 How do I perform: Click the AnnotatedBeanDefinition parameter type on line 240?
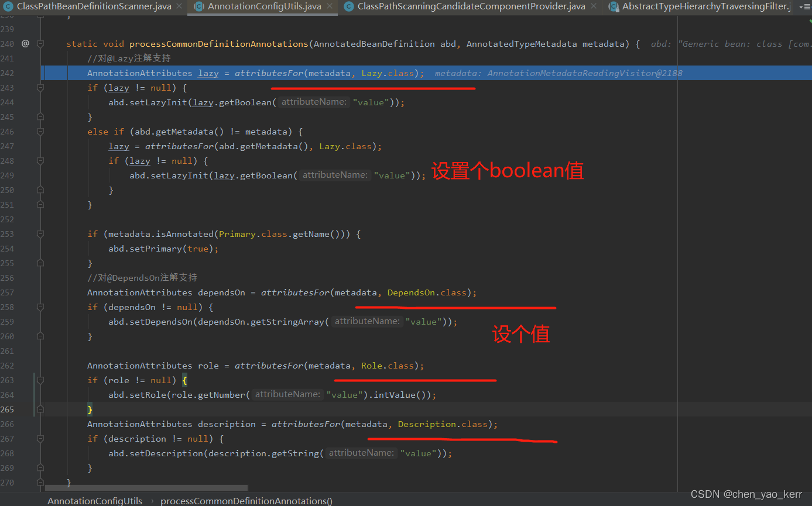click(374, 44)
